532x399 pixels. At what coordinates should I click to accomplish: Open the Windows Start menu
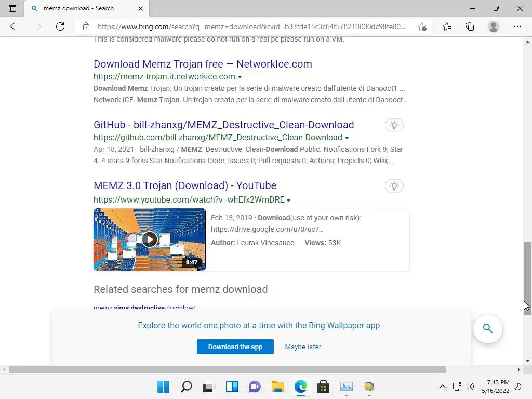[x=163, y=387]
